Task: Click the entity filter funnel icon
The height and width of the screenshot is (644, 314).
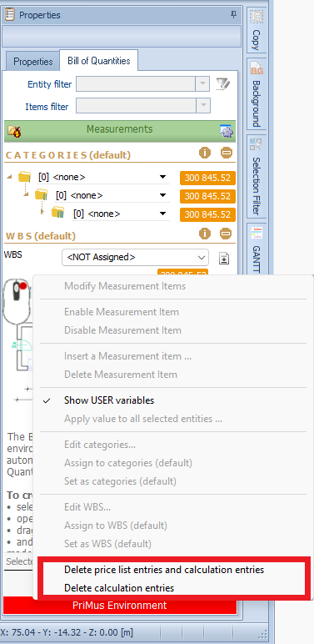Action: [222, 84]
